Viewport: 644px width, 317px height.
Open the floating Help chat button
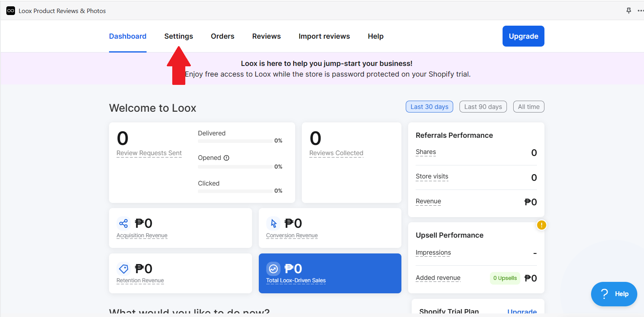pos(614,294)
